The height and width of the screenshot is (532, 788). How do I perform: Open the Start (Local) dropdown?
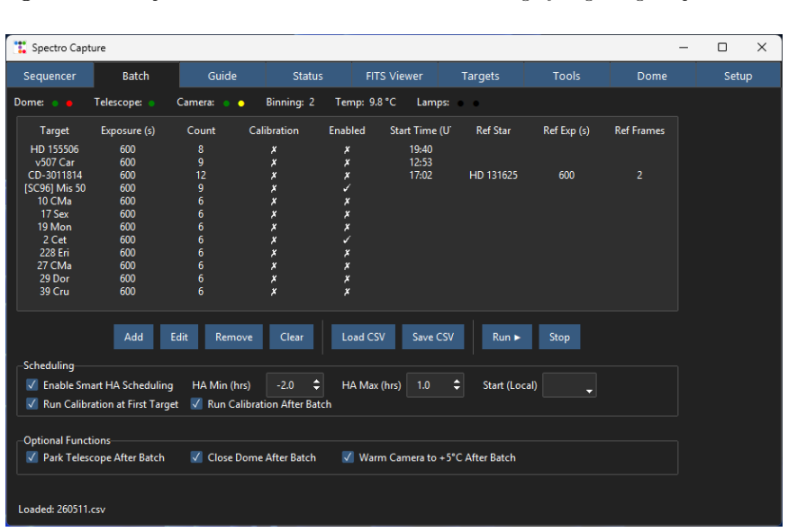tap(569, 385)
